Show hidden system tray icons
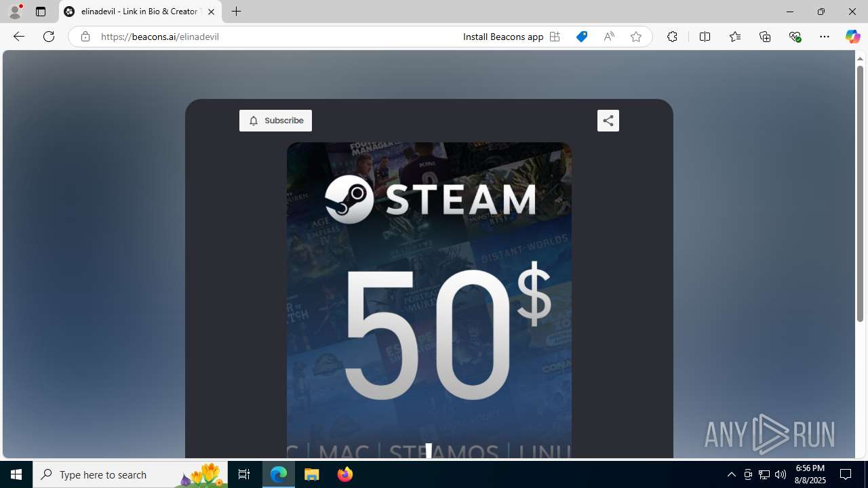The height and width of the screenshot is (488, 868). [x=731, y=474]
